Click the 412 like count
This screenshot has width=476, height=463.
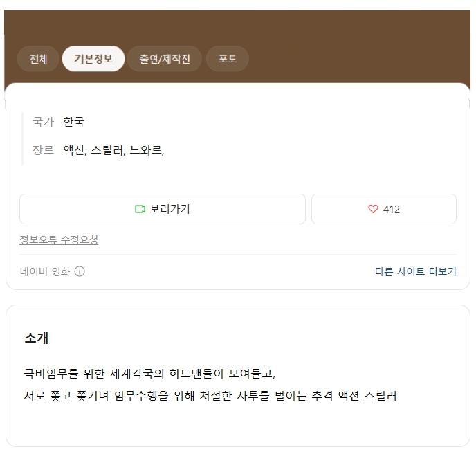(392, 209)
